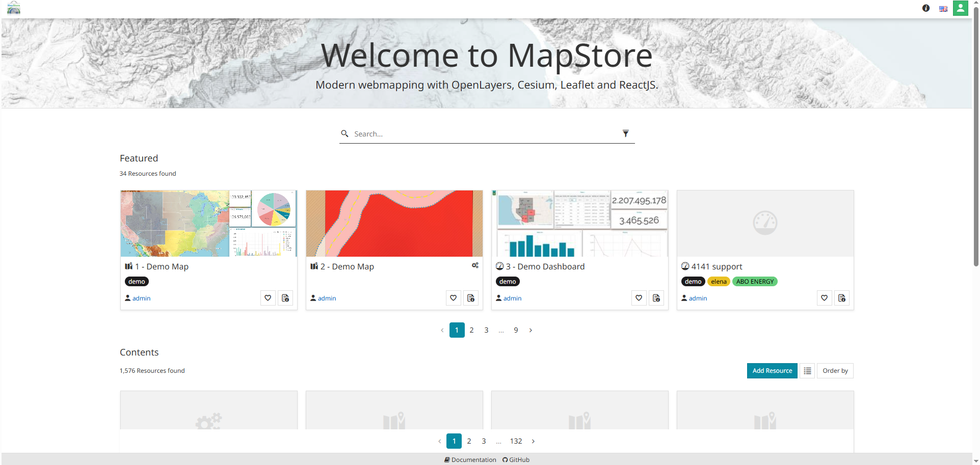Favorite the 1 - Demo Map card
Viewport: 980px width, 465px height.
268,298
